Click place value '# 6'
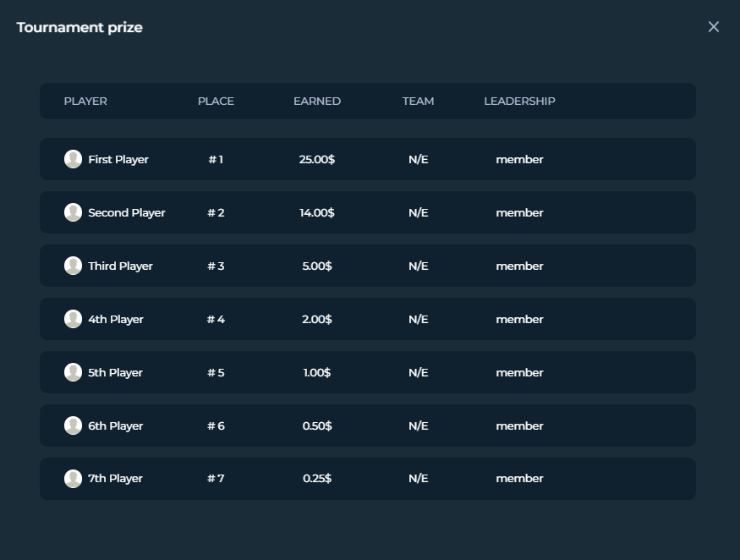The height and width of the screenshot is (560, 740). tap(216, 426)
